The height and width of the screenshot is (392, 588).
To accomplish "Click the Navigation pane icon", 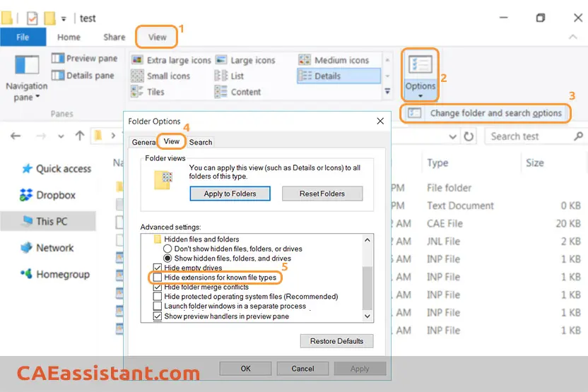I will click(x=27, y=65).
